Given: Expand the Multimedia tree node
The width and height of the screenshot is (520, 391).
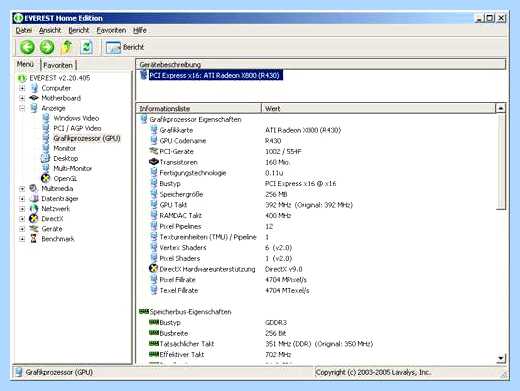Looking at the screenshot, I should [22, 189].
